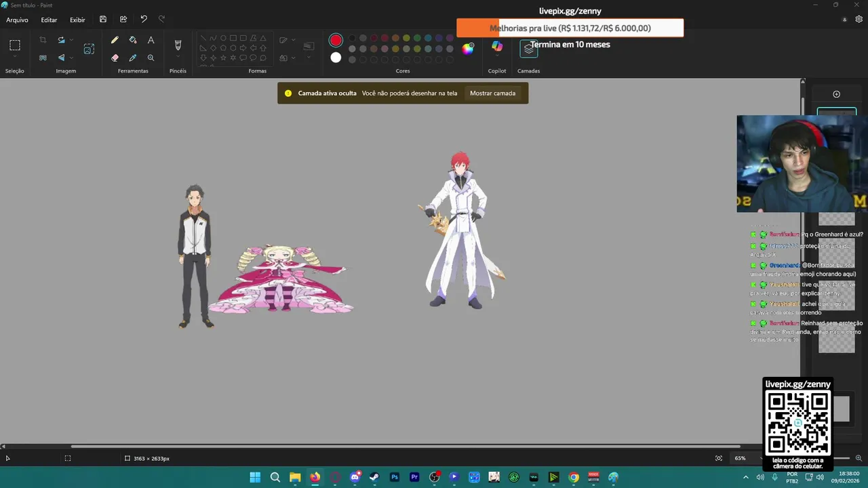Viewport: 868px width, 488px height.
Task: Undo the last action
Action: point(144,20)
